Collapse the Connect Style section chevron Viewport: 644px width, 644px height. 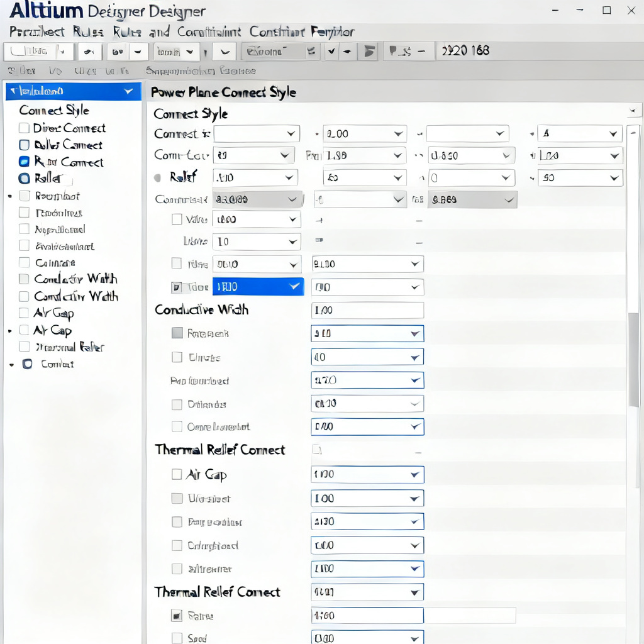633,111
